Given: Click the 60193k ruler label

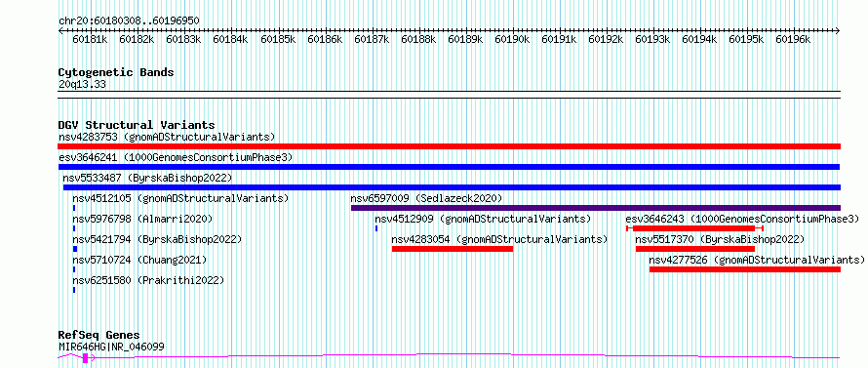Looking at the screenshot, I should click(652, 40).
